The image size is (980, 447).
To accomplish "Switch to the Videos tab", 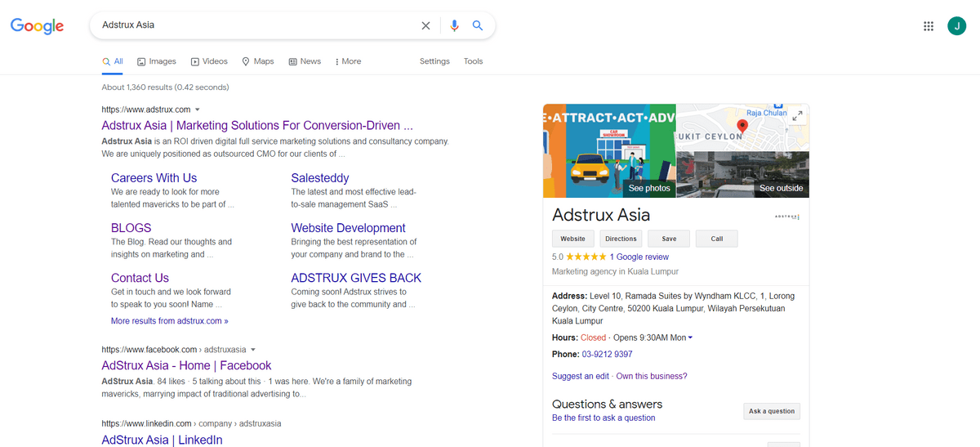I will tap(209, 61).
